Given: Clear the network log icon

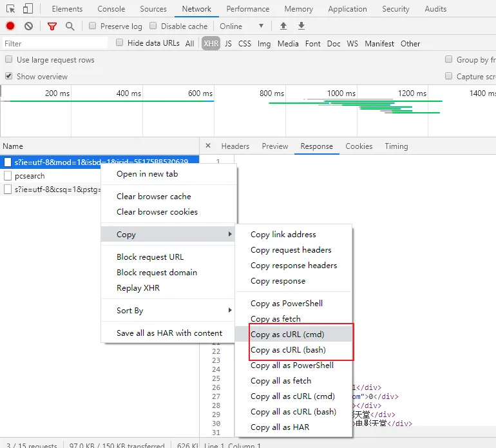Looking at the screenshot, I should 28,26.
